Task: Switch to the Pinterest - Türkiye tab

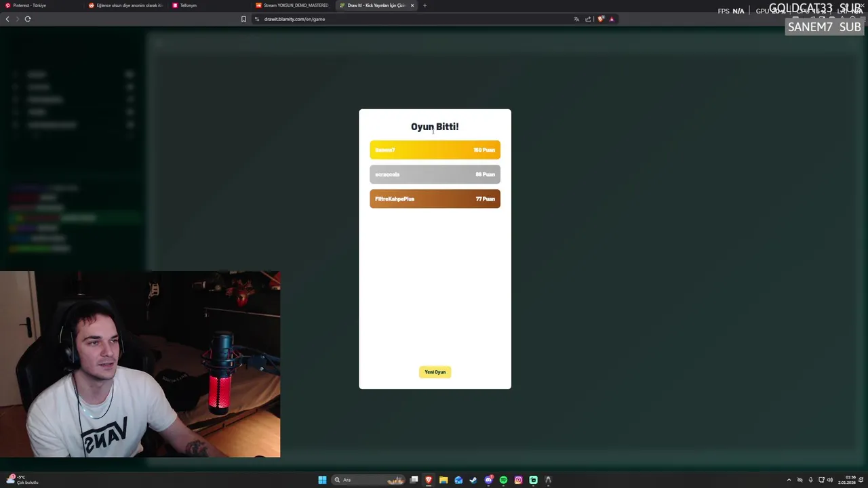Action: [x=41, y=5]
